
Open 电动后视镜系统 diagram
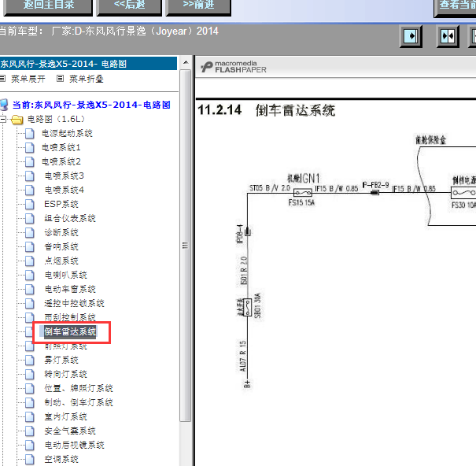tap(74, 446)
